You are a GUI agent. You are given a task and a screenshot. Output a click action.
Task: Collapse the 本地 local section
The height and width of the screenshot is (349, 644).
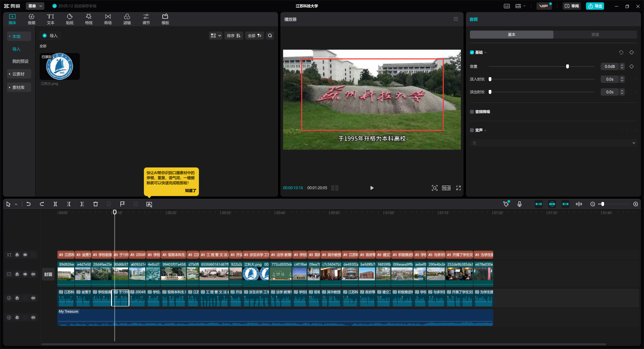19,36
